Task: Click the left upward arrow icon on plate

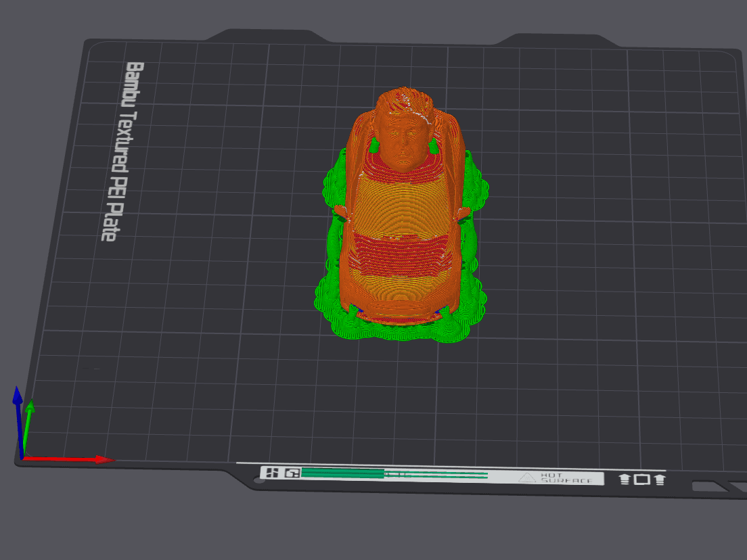Action: coord(625,480)
